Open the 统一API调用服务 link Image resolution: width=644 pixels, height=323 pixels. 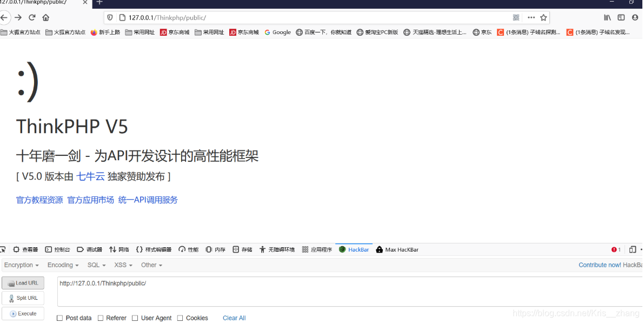tap(148, 200)
